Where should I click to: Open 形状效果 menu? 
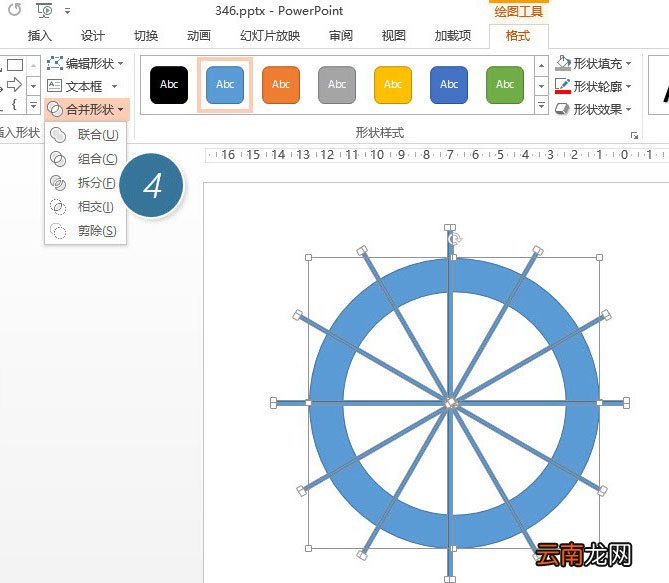(593, 109)
